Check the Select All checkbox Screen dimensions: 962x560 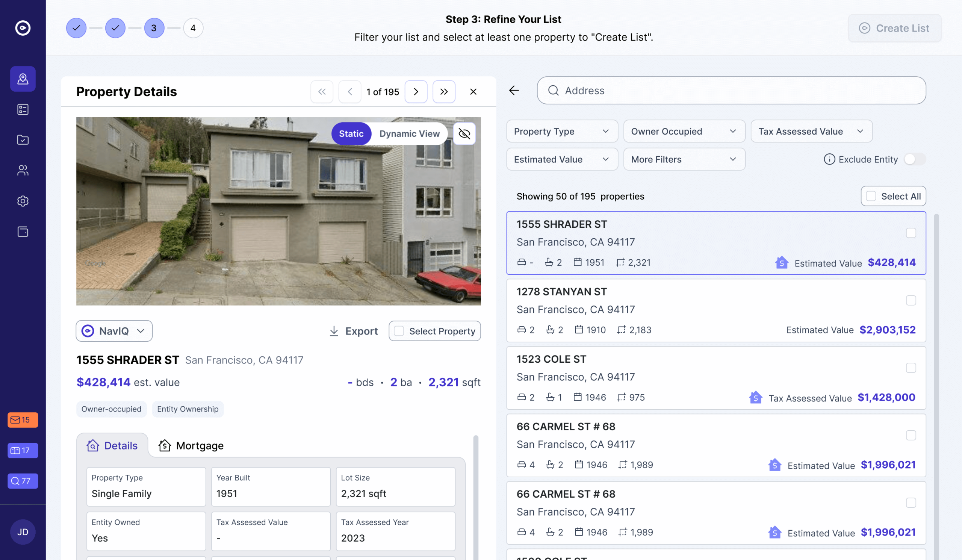pyautogui.click(x=871, y=196)
